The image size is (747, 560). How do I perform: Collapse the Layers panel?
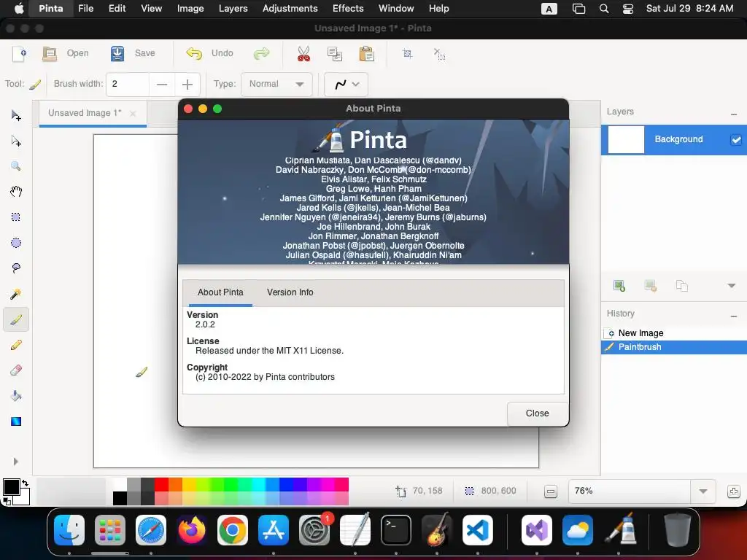(734, 114)
